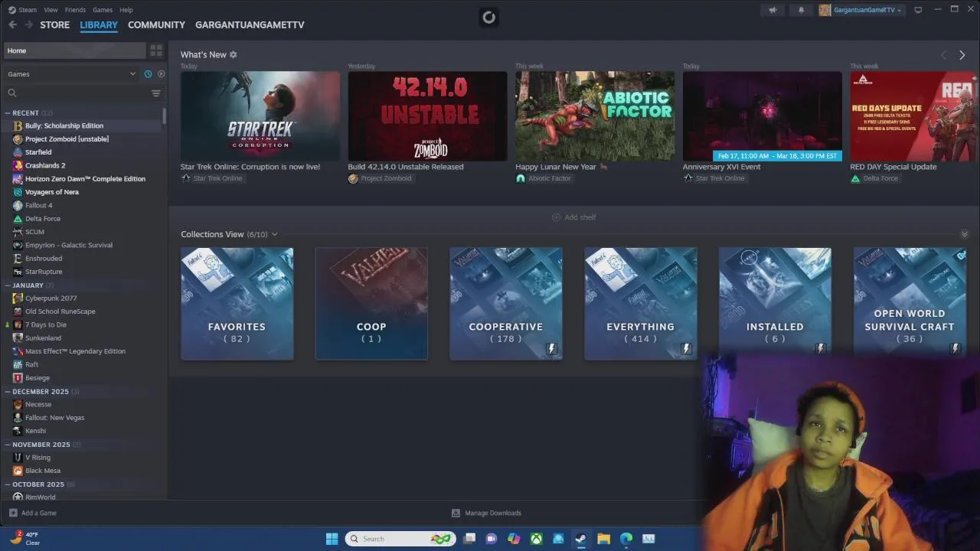The height and width of the screenshot is (551, 980).
Task: Open the Abiotic Factor Lunar New Year thumbnail
Action: tap(595, 116)
